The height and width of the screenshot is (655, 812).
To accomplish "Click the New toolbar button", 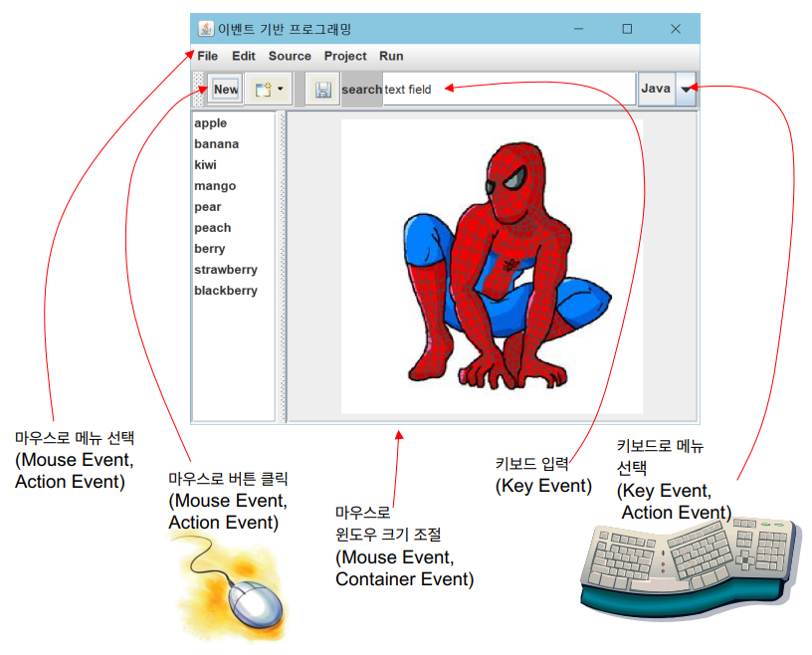I will (225, 90).
